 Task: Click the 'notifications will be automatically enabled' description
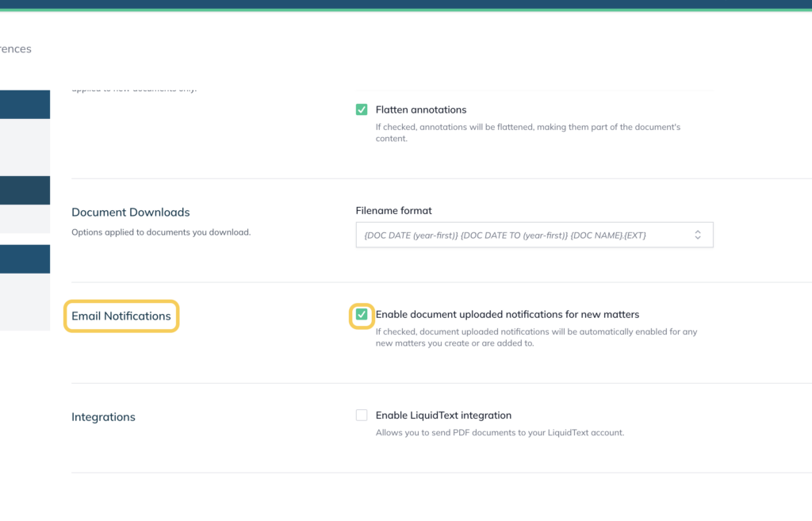click(537, 337)
